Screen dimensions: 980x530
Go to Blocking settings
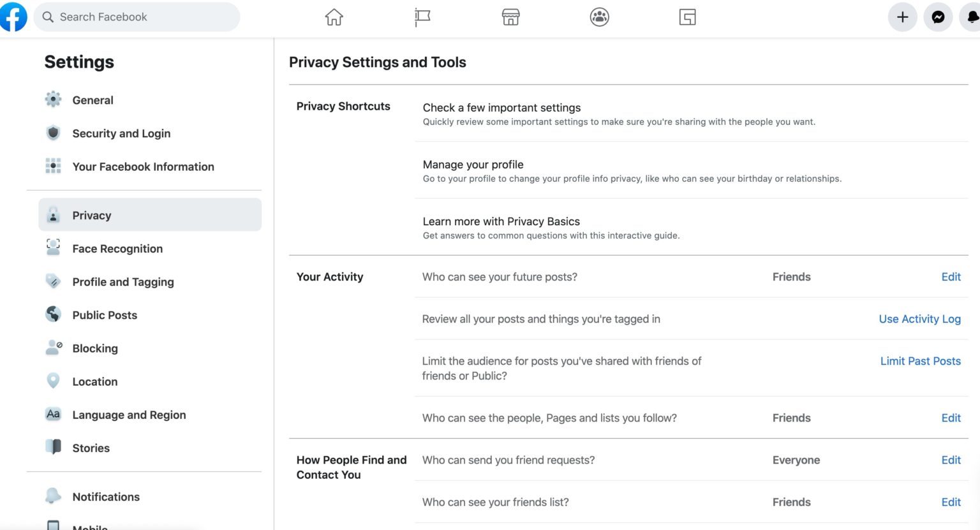tap(95, 348)
